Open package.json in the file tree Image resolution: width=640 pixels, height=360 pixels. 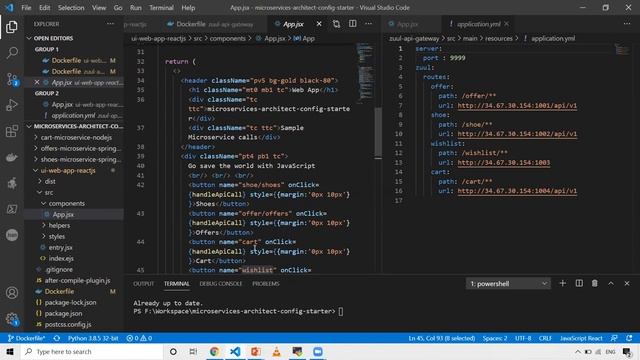click(63, 313)
